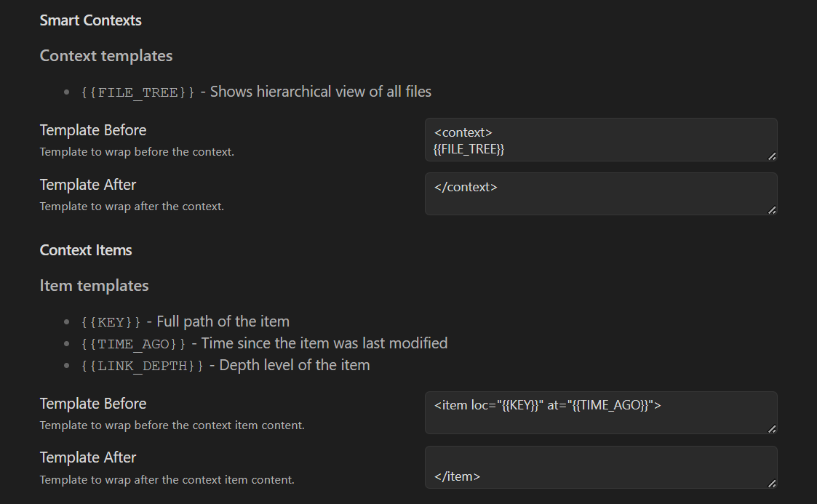Click "Template to wrap after the context." description
Image resolution: width=817 pixels, height=504 pixels.
[132, 207]
